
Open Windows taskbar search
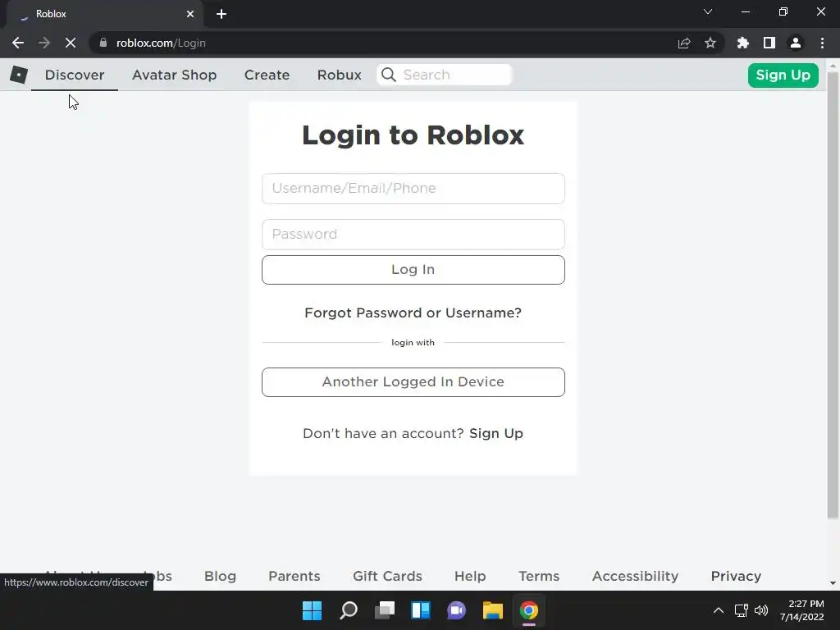(x=349, y=610)
